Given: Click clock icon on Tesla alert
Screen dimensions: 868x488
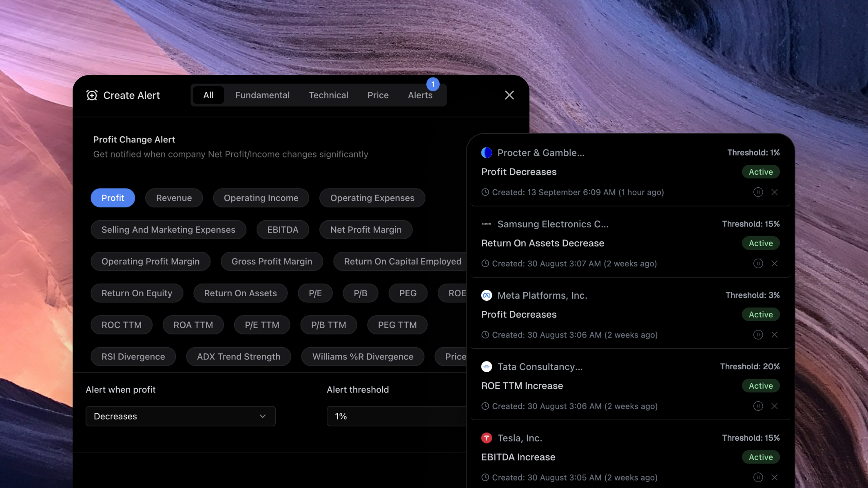Looking at the screenshot, I should tap(485, 477).
